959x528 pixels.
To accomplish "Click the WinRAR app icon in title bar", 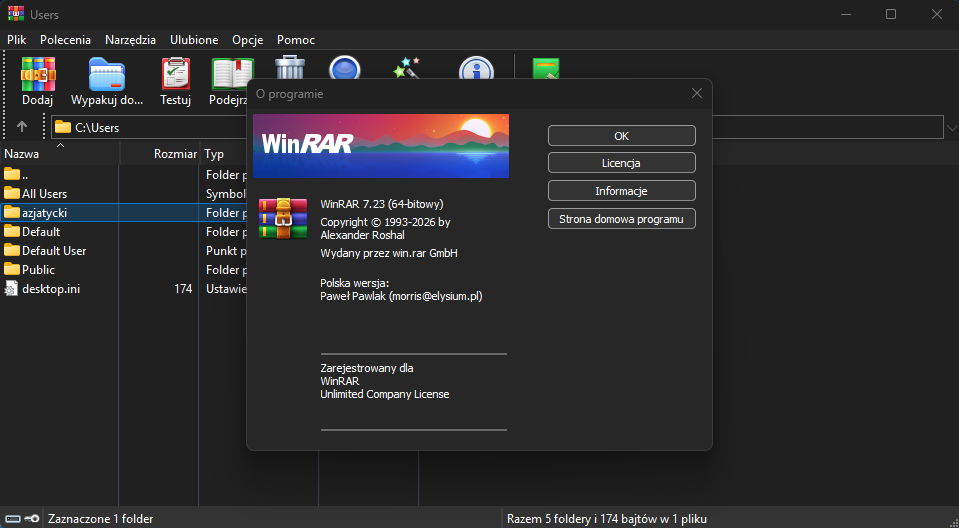I will tap(16, 13).
